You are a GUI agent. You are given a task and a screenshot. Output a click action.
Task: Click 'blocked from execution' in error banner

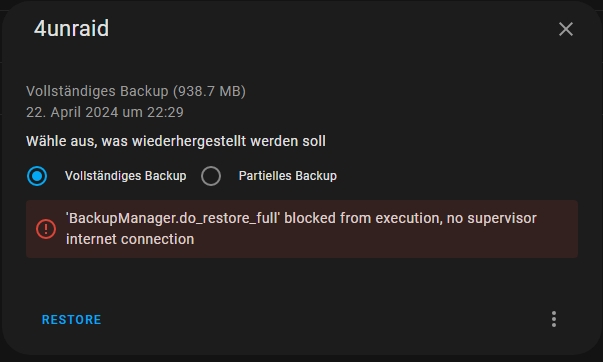click(x=363, y=219)
